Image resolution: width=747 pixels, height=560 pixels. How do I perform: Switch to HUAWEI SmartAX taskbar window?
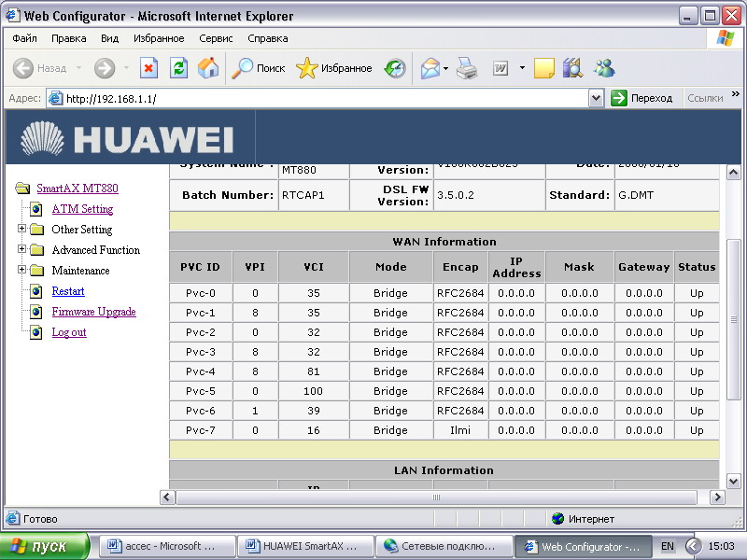point(306,546)
